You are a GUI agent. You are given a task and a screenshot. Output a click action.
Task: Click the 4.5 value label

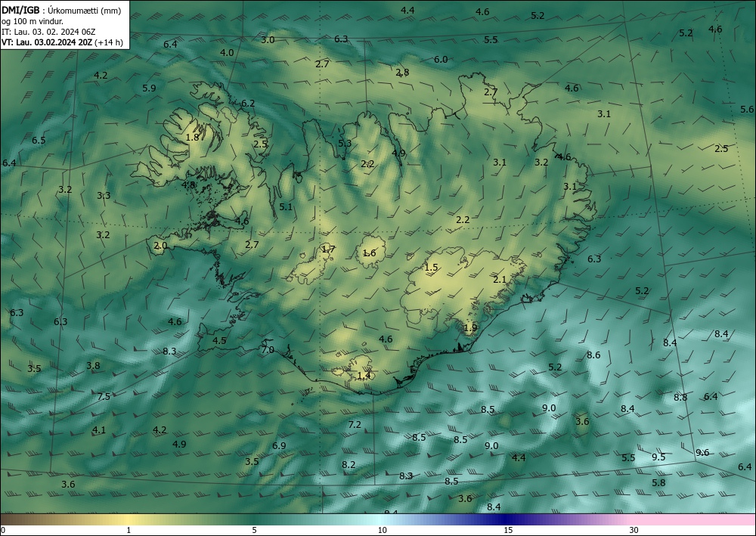click(x=219, y=341)
